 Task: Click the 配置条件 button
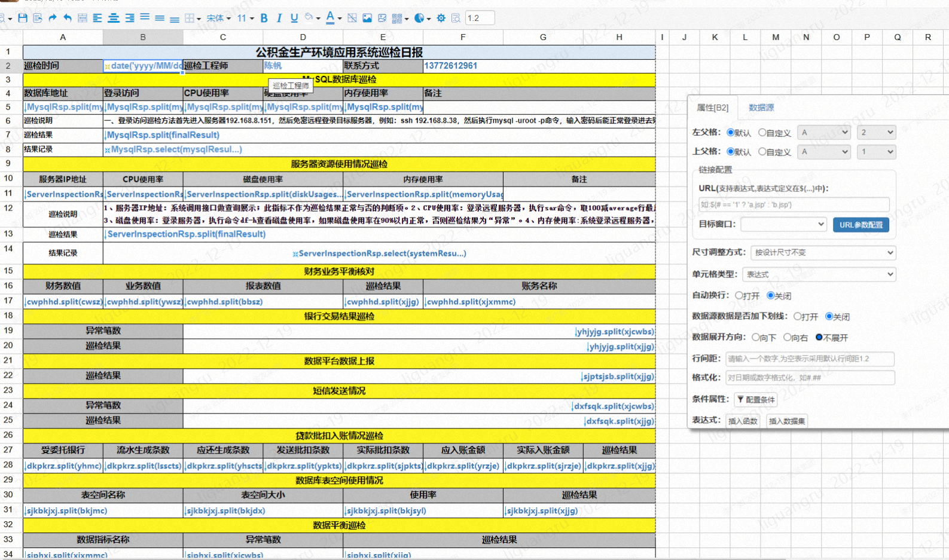click(756, 399)
